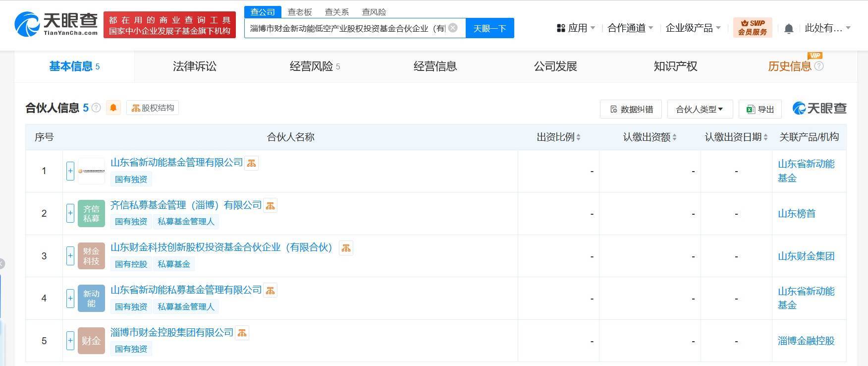Open equity chart icon for 山东省新动能基金管理有限公司
The image size is (868, 366).
coord(252,163)
